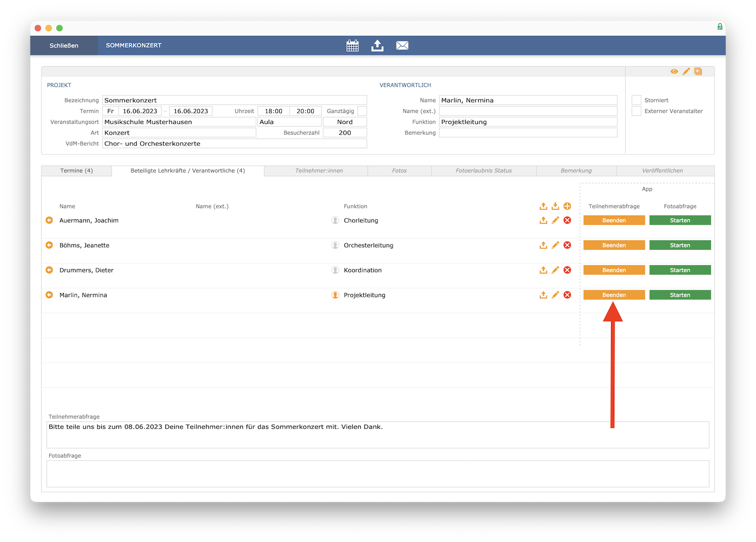Edit the Auermann, Joachim entry with pencil
Image resolution: width=756 pixels, height=542 pixels.
pyautogui.click(x=555, y=220)
